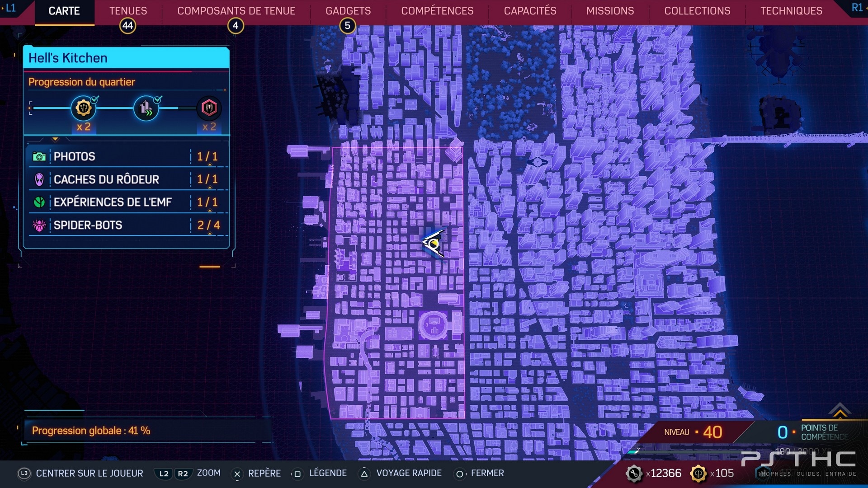The height and width of the screenshot is (488, 868).
Task: Click the circular landmark building on map
Action: (x=434, y=325)
